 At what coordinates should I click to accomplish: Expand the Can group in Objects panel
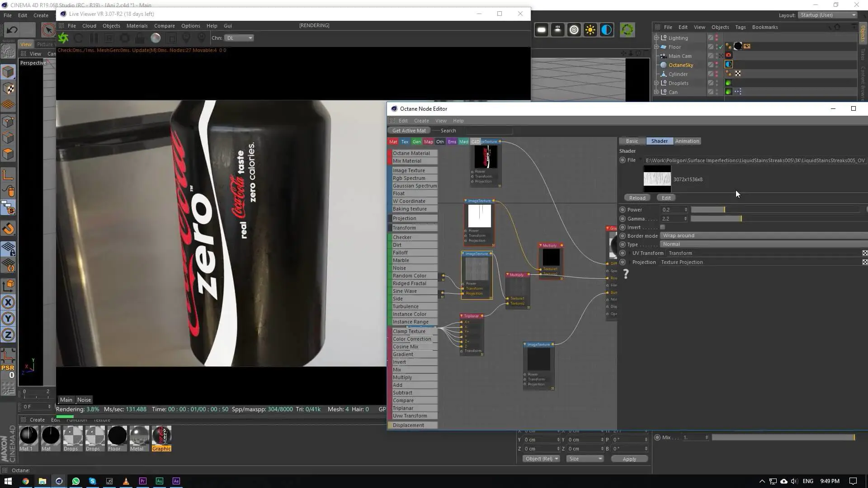pyautogui.click(x=656, y=92)
